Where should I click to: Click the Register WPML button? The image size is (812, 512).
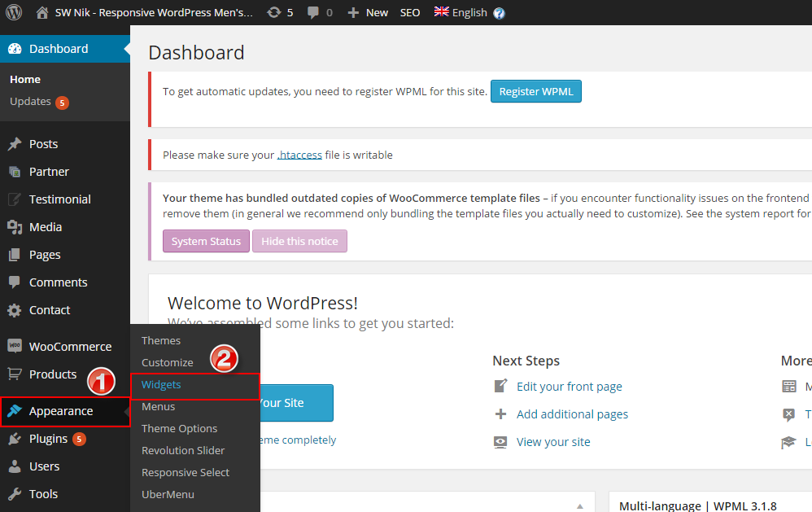point(536,91)
